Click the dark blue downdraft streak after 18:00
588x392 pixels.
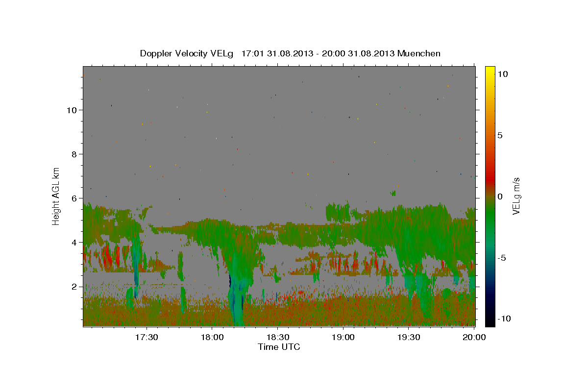[x=230, y=281]
